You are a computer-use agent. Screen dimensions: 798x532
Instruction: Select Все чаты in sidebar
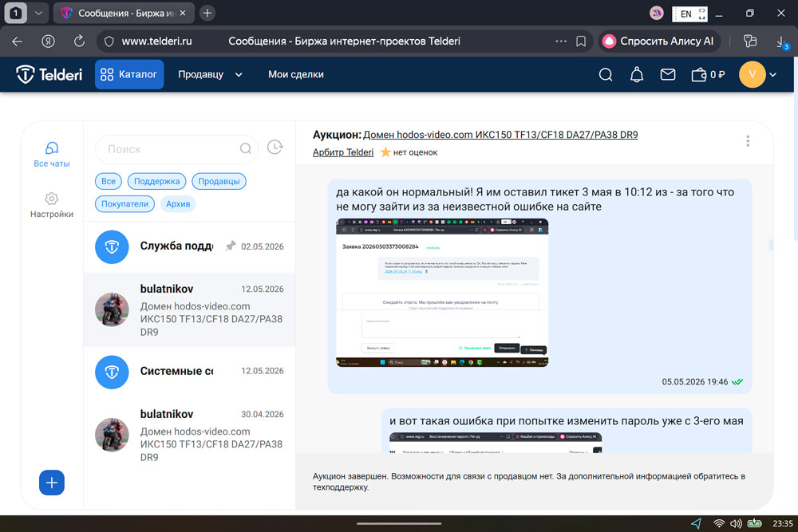[51, 155]
